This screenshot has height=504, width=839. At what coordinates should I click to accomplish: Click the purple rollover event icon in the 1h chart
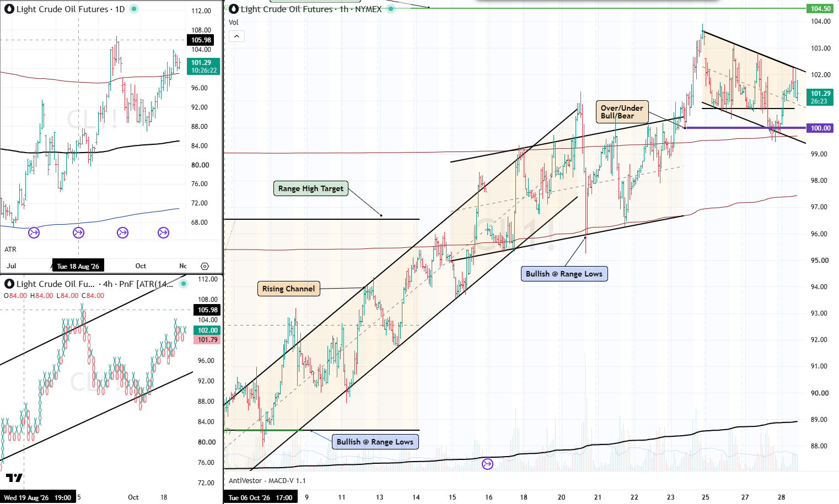pyautogui.click(x=487, y=464)
